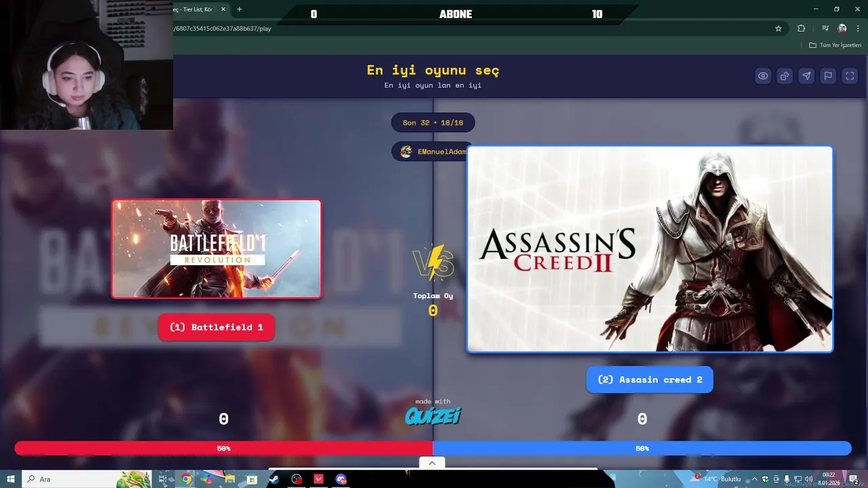Open Steam from the taskbar
Viewport: 868px width, 488px height.
(274, 479)
